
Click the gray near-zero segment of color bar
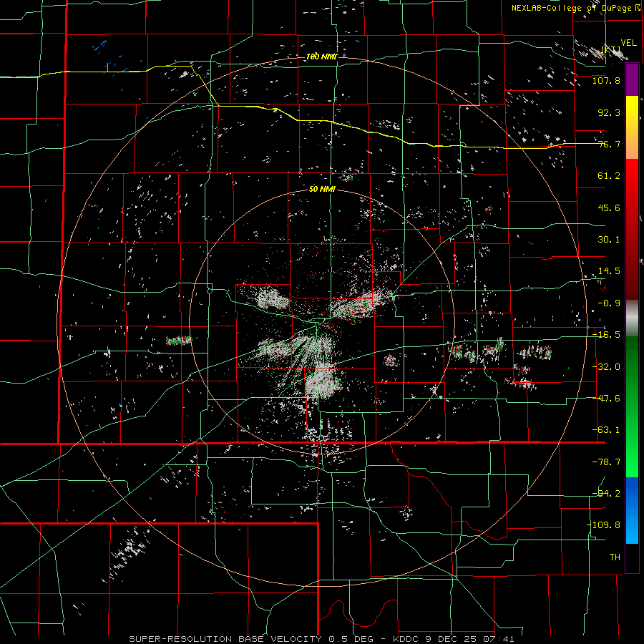click(632, 318)
